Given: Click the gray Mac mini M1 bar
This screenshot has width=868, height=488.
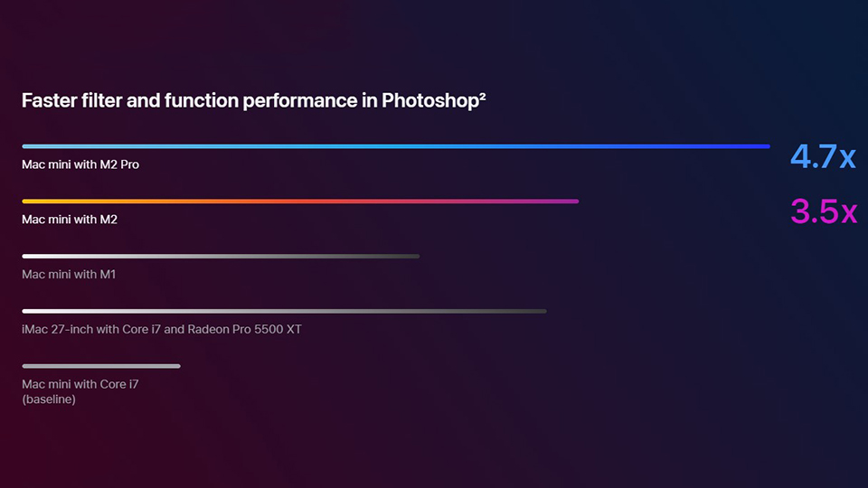Looking at the screenshot, I should point(220,257).
